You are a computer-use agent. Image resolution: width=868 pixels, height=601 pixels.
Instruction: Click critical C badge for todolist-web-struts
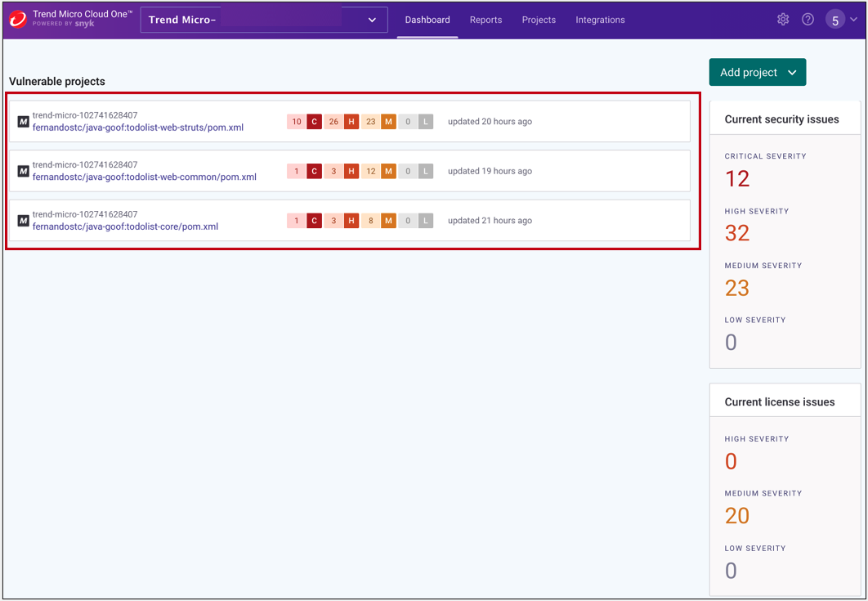click(314, 121)
